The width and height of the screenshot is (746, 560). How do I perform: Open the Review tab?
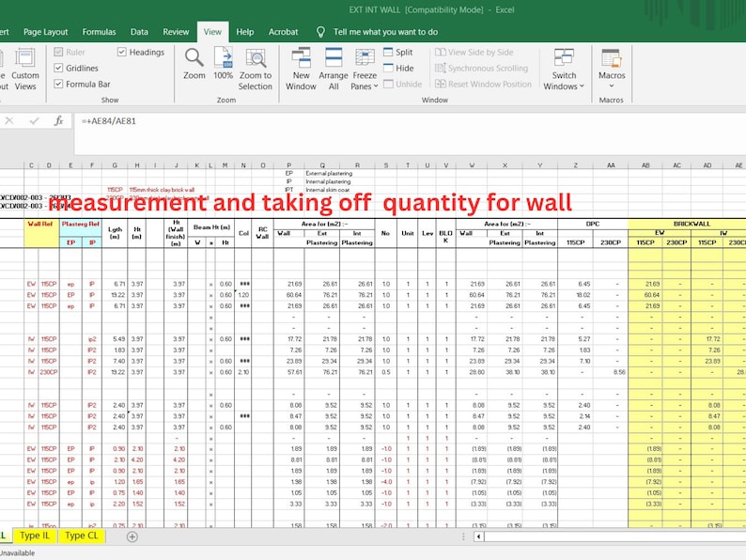click(x=176, y=32)
